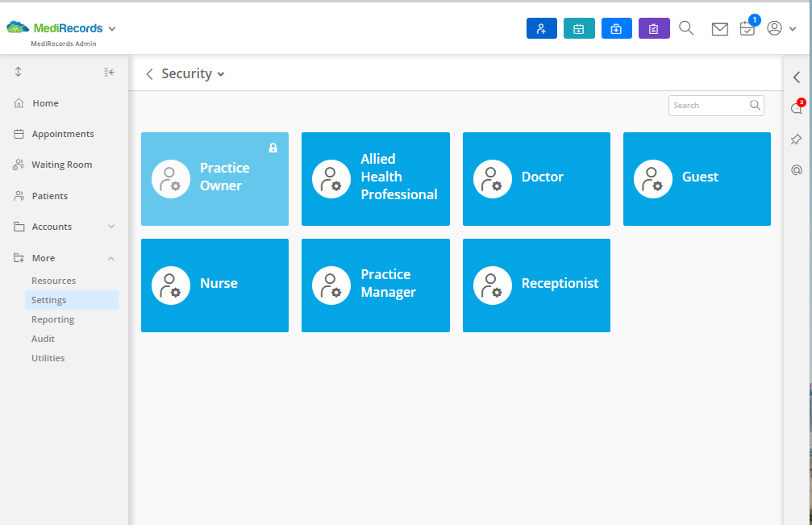Open the MediRecords practice dropdown arrow
The image size is (812, 525).
[x=112, y=29]
